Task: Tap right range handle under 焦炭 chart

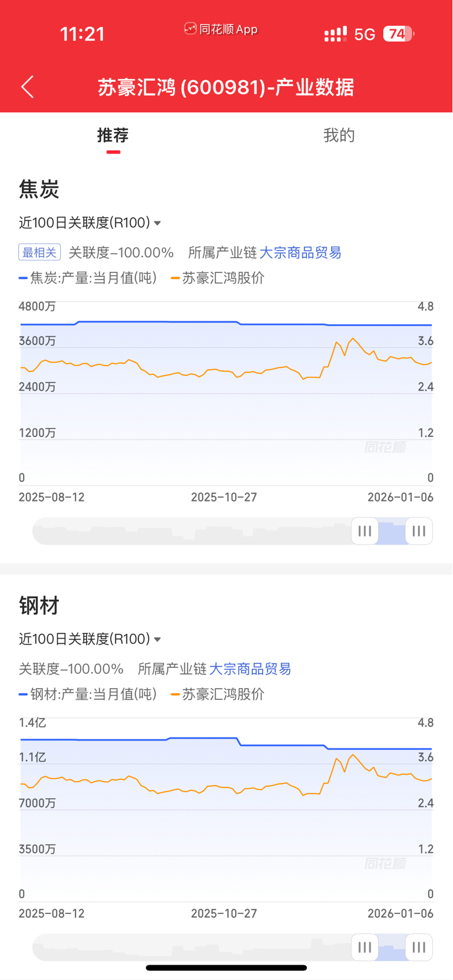Action: pyautogui.click(x=419, y=531)
